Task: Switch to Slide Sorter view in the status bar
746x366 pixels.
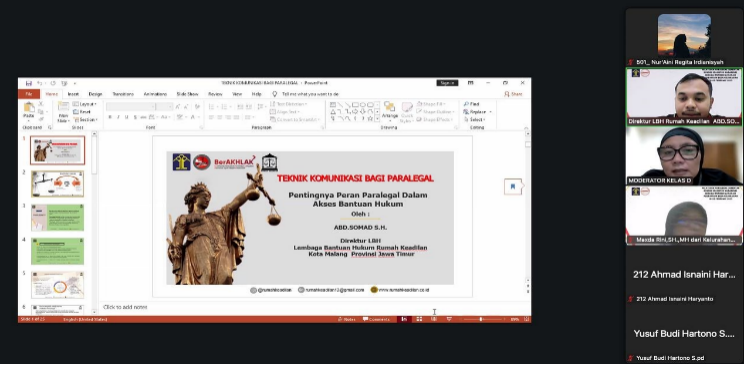Action: tap(419, 319)
